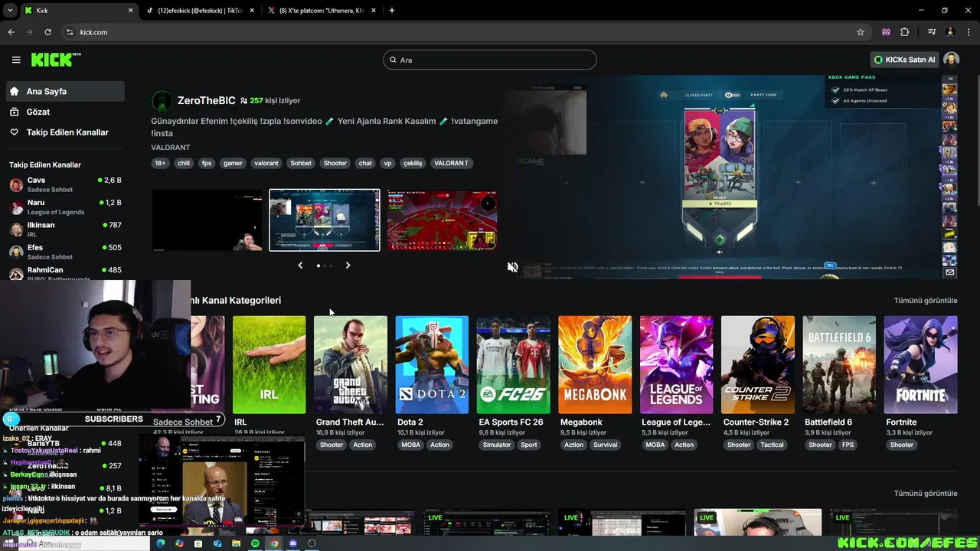Select FPS tag under Battlefield 6

pos(848,445)
